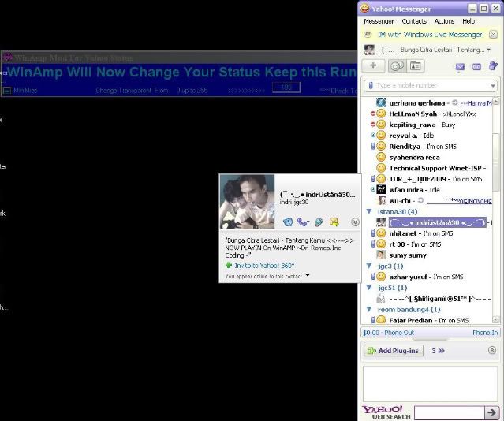Click the contact list scrollbar up arrow

pos(495,101)
